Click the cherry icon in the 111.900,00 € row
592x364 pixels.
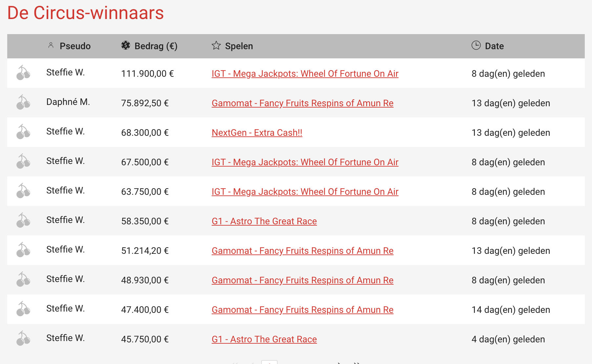[x=23, y=73]
